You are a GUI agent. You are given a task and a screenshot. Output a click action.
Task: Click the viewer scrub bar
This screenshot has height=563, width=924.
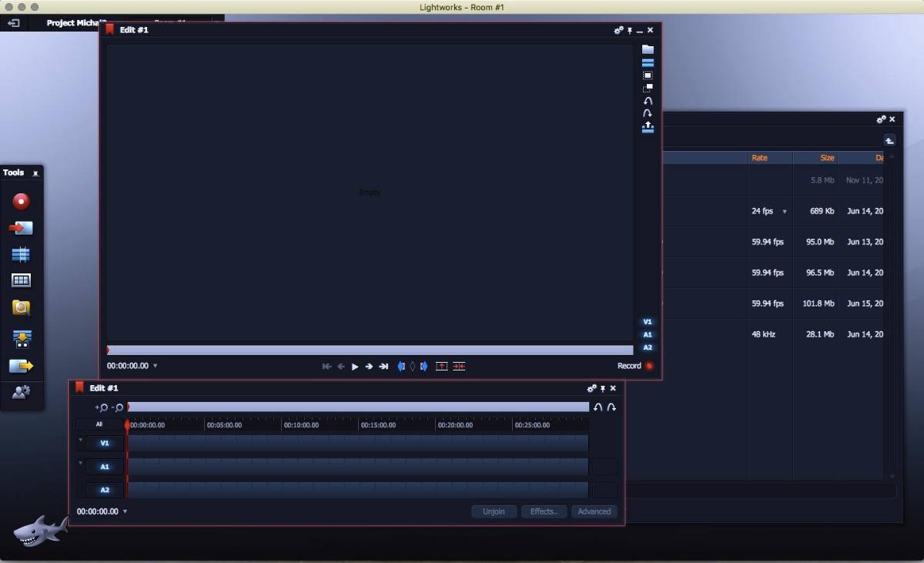370,350
